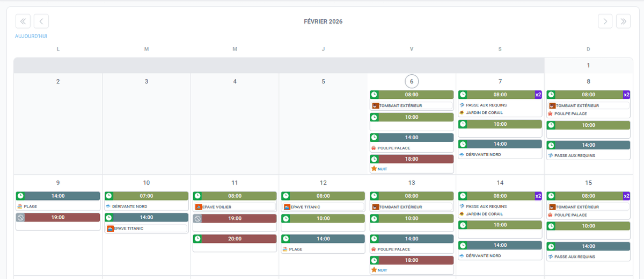The image size is (644, 279).
Task: Open the 20:00 session on February 11
Action: pos(235,239)
